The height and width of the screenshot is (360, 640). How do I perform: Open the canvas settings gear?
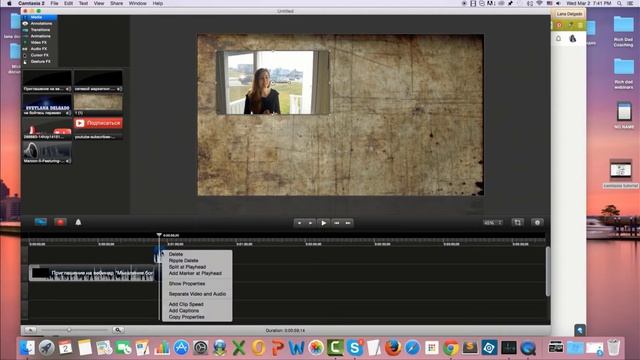point(537,222)
